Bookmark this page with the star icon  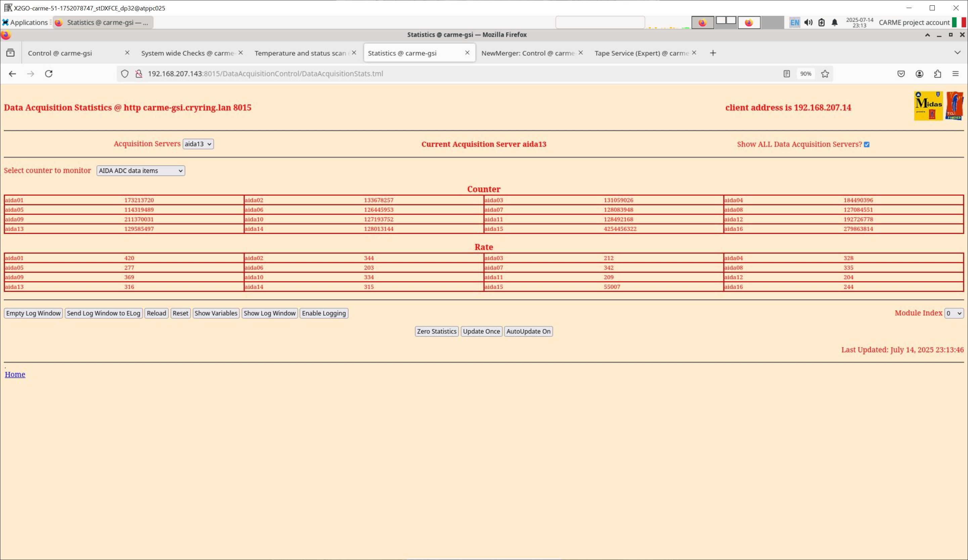pos(825,74)
